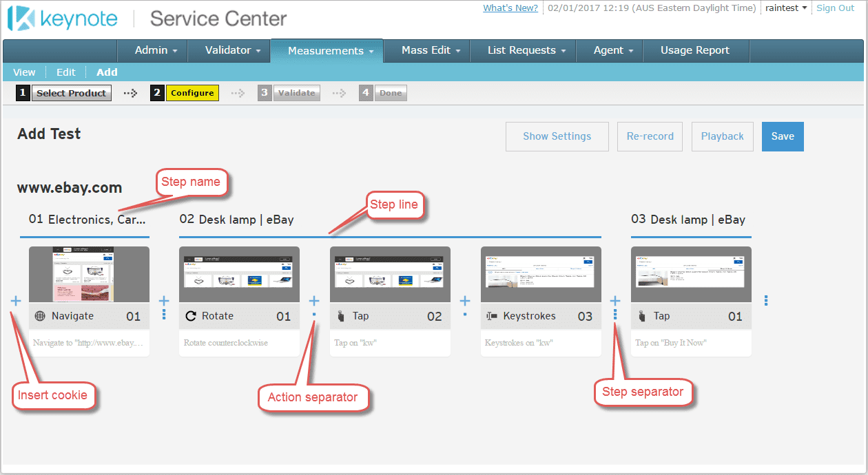Click the description "Navigate to "http://www.ebay..."

89,343
